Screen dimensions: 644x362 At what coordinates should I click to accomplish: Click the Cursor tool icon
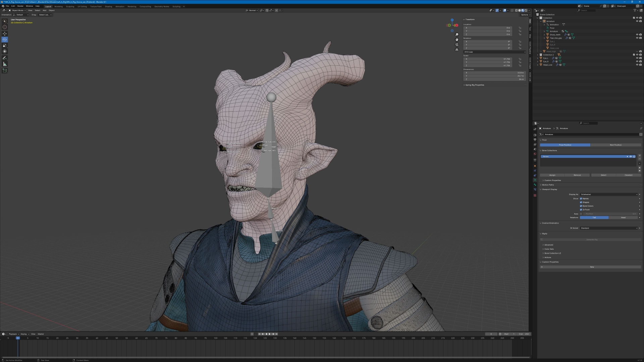click(x=5, y=27)
